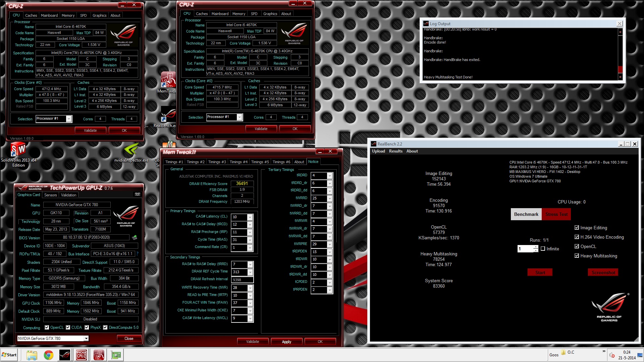Click the Screenshot button in RealBench

pyautogui.click(x=603, y=273)
